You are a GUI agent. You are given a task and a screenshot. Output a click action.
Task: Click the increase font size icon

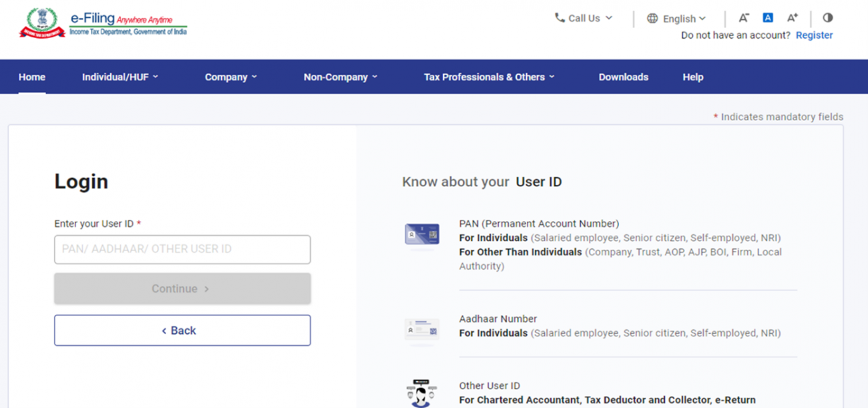(x=792, y=18)
